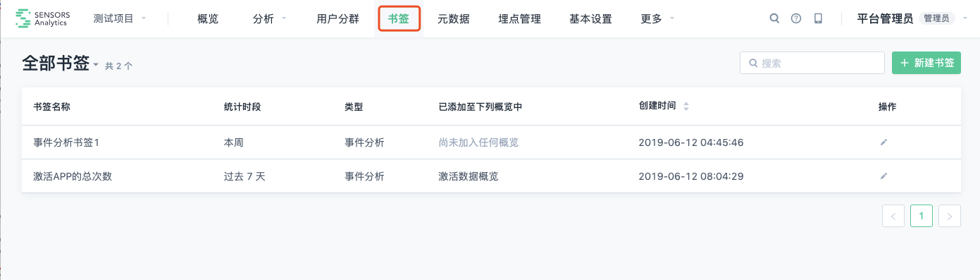Go to the next page arrow
This screenshot has height=280, width=980.
950,217
